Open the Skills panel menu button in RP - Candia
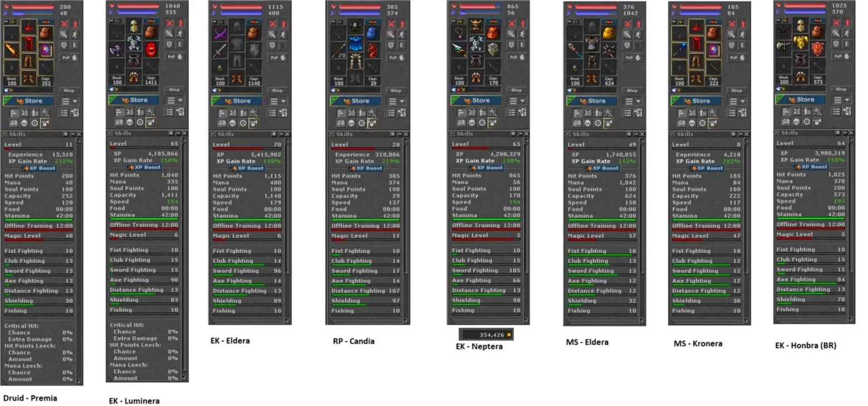The width and height of the screenshot is (868, 406). tap(392, 134)
